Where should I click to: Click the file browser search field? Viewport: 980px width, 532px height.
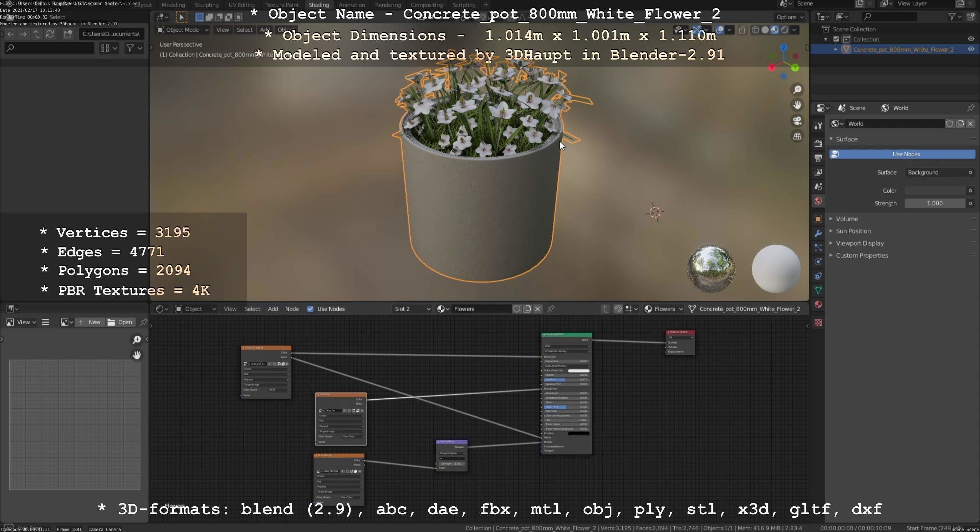49,48
